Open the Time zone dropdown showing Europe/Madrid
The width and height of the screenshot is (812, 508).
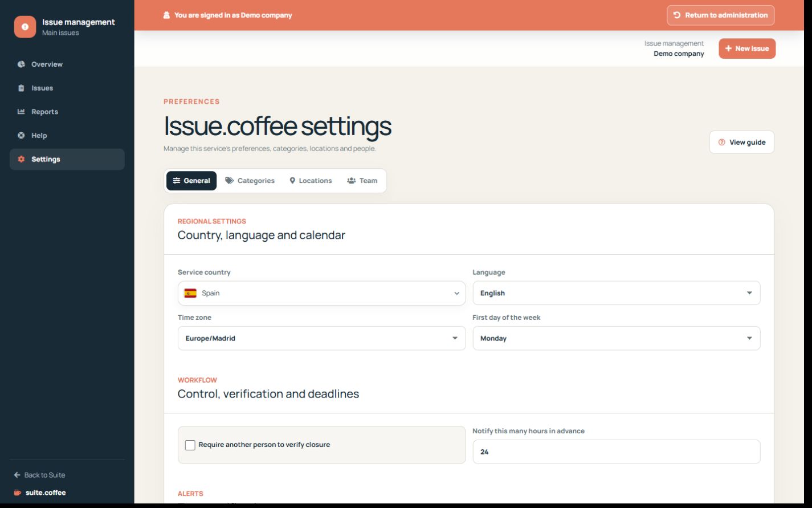(x=321, y=338)
